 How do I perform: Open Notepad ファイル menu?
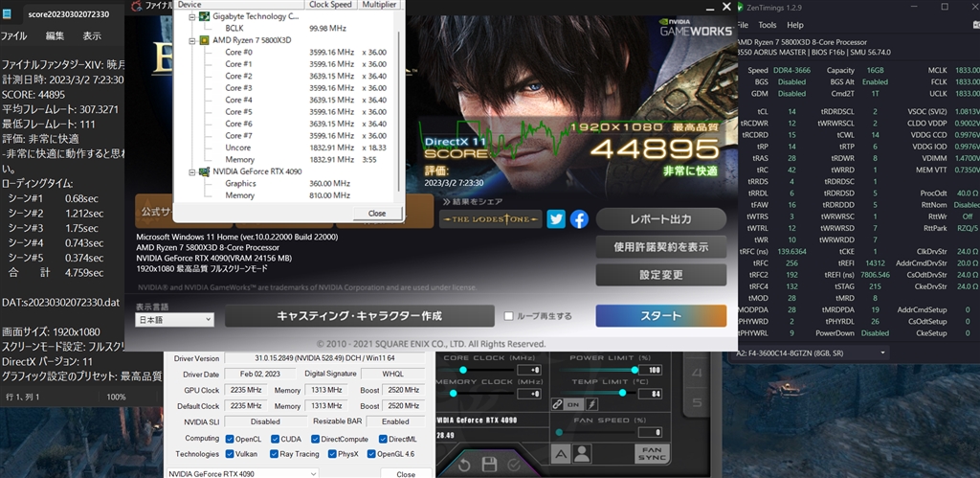pyautogui.click(x=13, y=35)
